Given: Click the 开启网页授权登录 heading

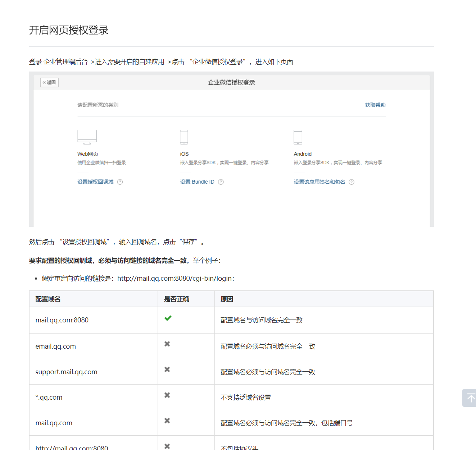Looking at the screenshot, I should 69,30.
